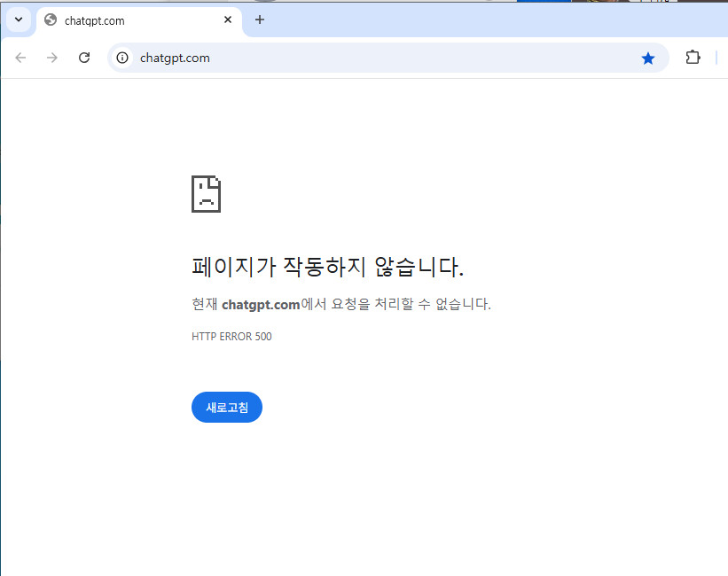Viewport: 728px width, 576px height.
Task: Click the globe favicon on the tab
Action: 51,20
